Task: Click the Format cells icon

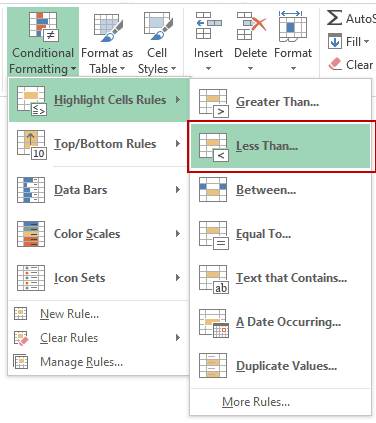Action: 293,26
